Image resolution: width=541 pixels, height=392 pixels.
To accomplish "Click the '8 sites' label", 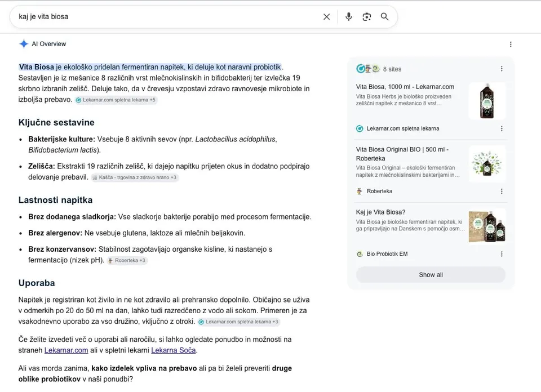I will (392, 69).
